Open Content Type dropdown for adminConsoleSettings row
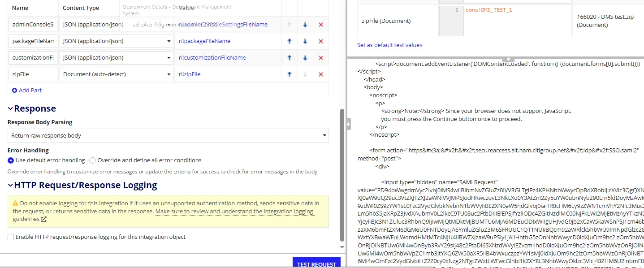 [x=117, y=25]
